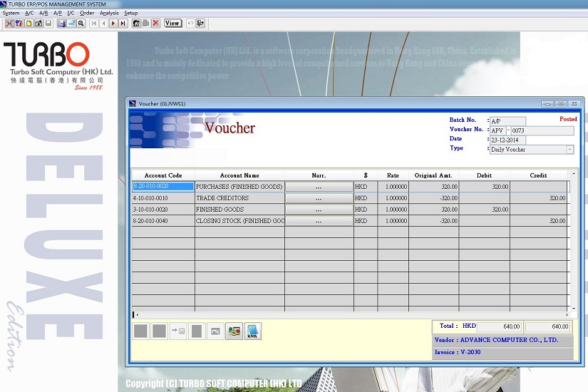
Task: Click the Date field 23-12-2014
Action: click(x=507, y=140)
